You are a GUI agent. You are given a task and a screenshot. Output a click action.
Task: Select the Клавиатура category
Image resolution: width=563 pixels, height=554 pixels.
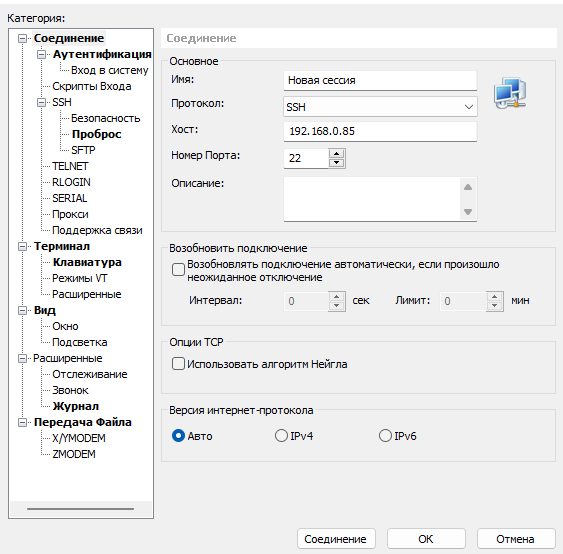tap(87, 262)
